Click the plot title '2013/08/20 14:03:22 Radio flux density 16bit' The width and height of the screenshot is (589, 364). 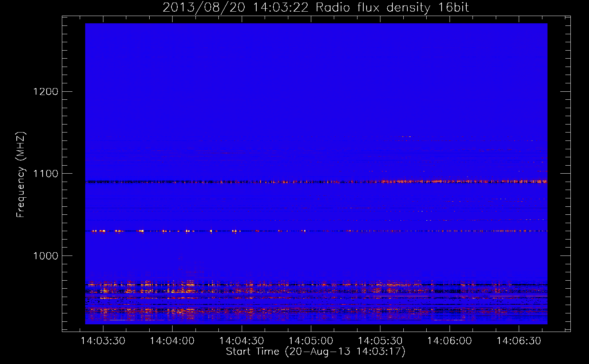[x=316, y=7]
